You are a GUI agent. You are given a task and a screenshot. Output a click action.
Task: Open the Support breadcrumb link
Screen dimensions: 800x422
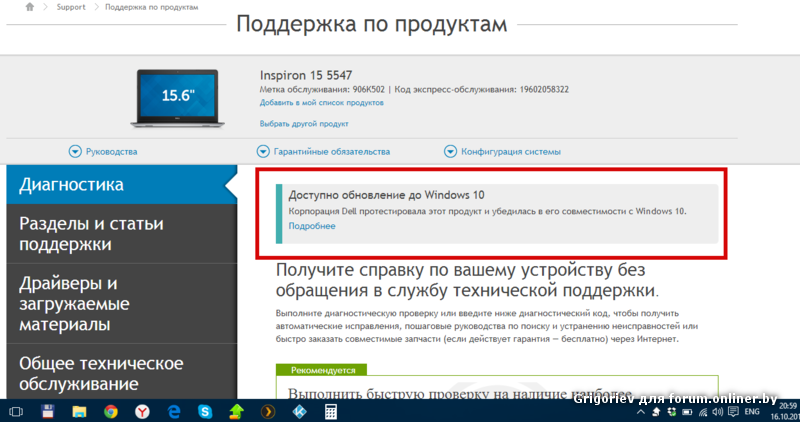pyautogui.click(x=71, y=7)
